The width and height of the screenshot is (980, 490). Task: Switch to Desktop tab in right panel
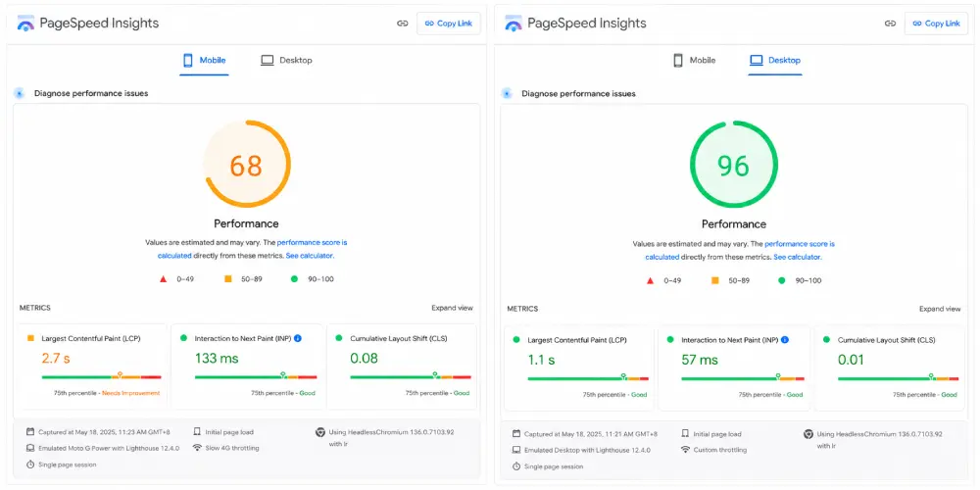(775, 61)
